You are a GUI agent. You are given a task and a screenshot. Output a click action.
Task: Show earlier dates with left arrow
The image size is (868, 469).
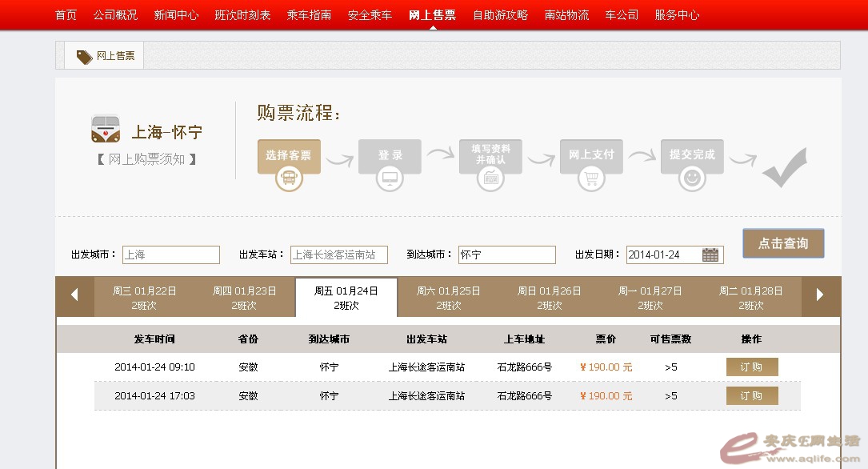(x=74, y=295)
